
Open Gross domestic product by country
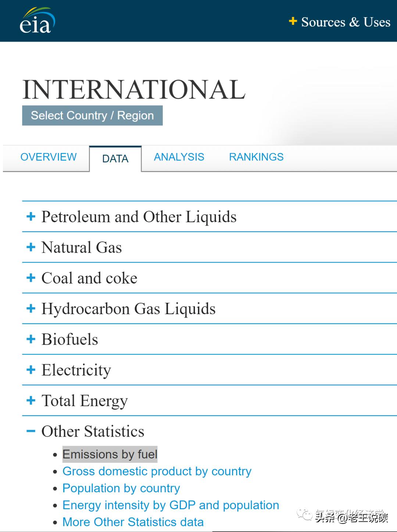157,471
